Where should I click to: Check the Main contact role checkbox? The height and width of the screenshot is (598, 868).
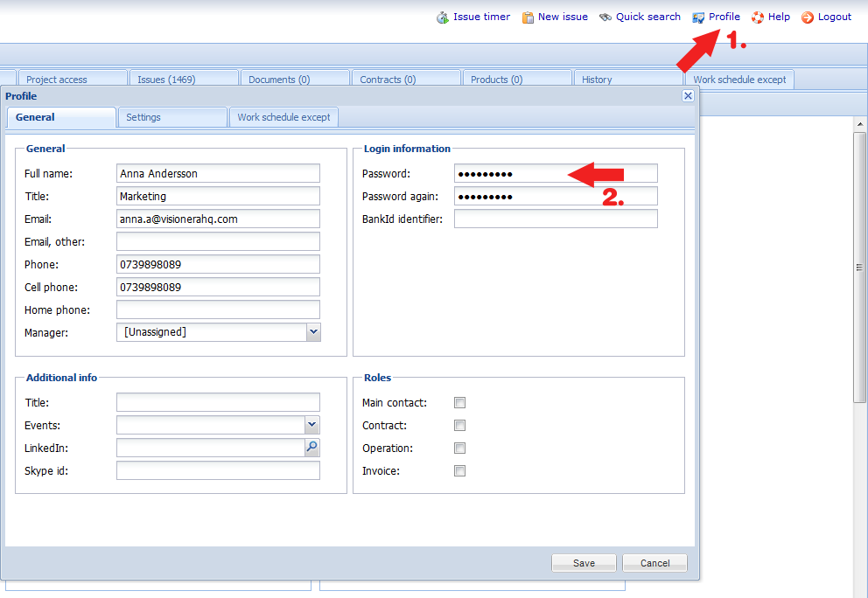click(x=459, y=402)
